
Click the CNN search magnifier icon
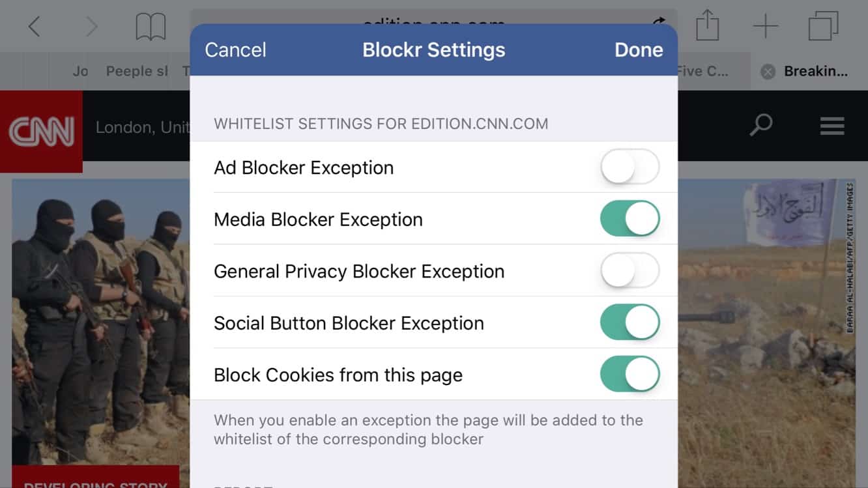[x=760, y=125]
